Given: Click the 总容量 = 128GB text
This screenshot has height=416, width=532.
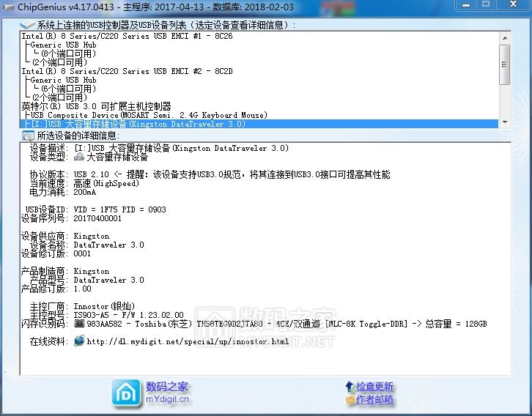Looking at the screenshot, I should click(x=456, y=324).
